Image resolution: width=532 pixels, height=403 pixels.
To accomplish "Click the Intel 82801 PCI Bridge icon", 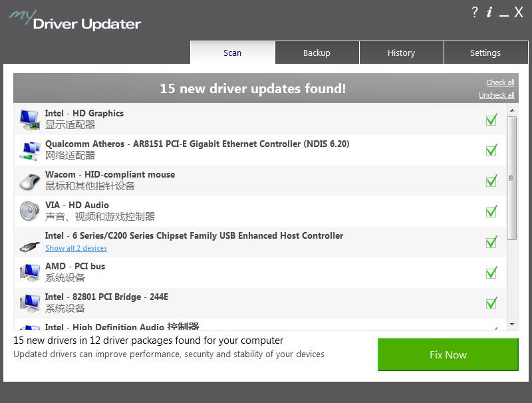I will coord(29,303).
